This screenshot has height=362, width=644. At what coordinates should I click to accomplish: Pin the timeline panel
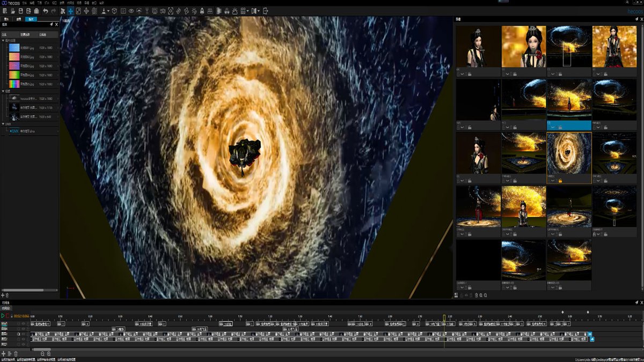[636, 302]
